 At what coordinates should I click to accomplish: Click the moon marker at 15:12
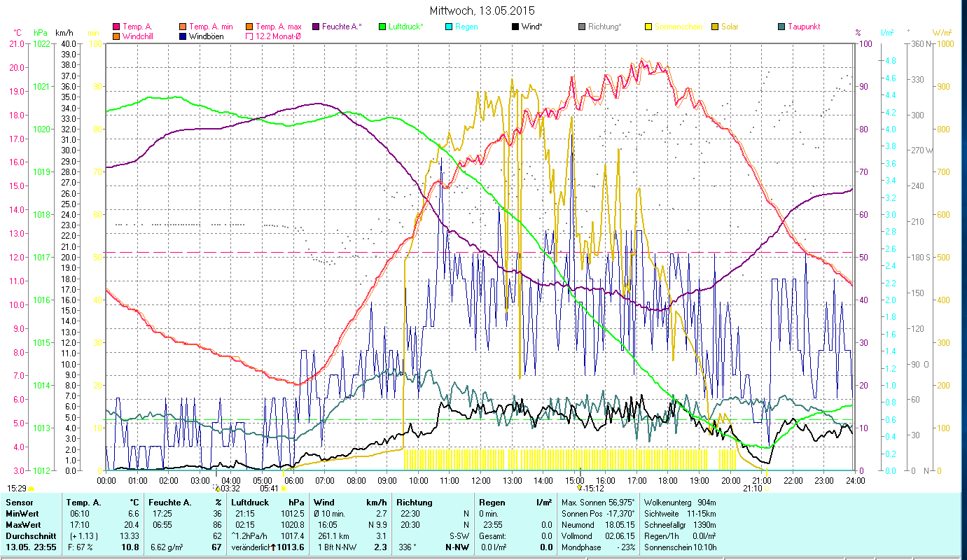(579, 489)
